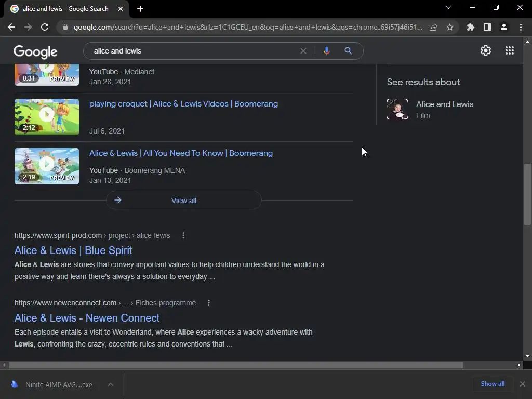The width and height of the screenshot is (532, 399).
Task: Click the browser back arrow
Action: 11,27
